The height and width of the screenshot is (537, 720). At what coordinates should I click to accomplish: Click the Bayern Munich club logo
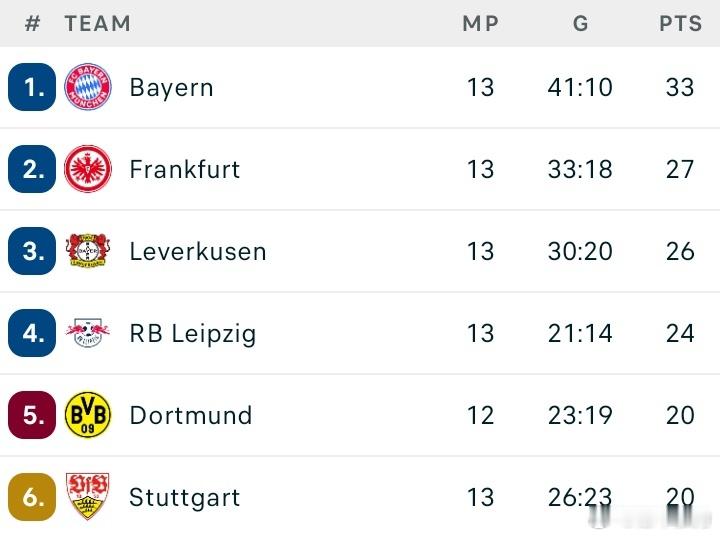(x=88, y=87)
